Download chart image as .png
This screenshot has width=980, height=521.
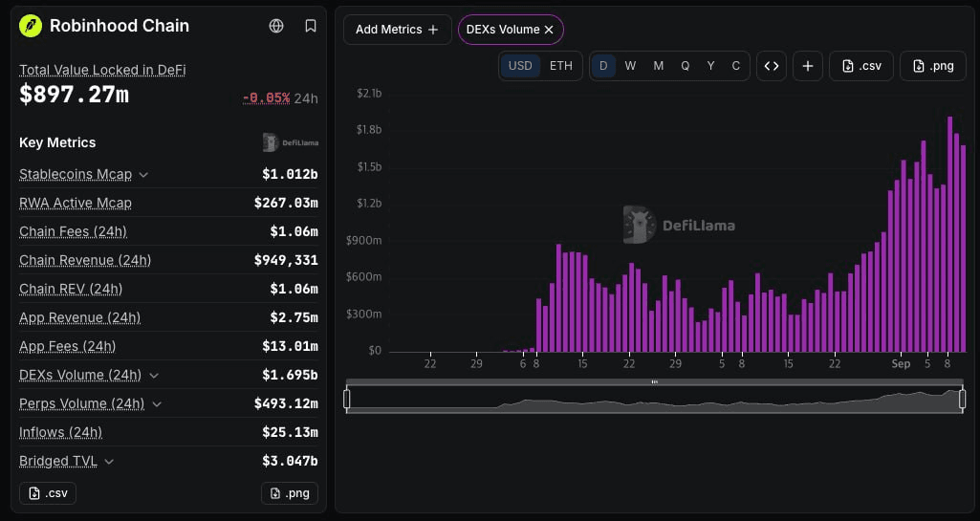pyautogui.click(x=932, y=66)
